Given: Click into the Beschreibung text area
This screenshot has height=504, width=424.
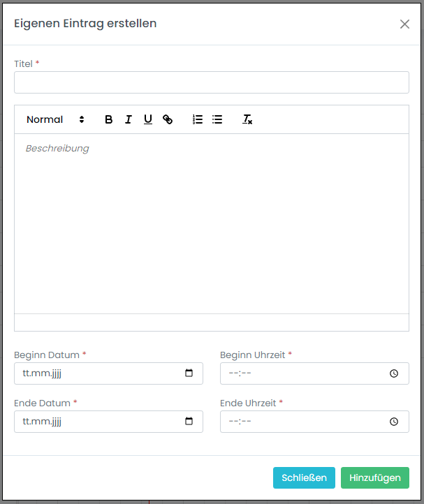Looking at the screenshot, I should 211,223.
